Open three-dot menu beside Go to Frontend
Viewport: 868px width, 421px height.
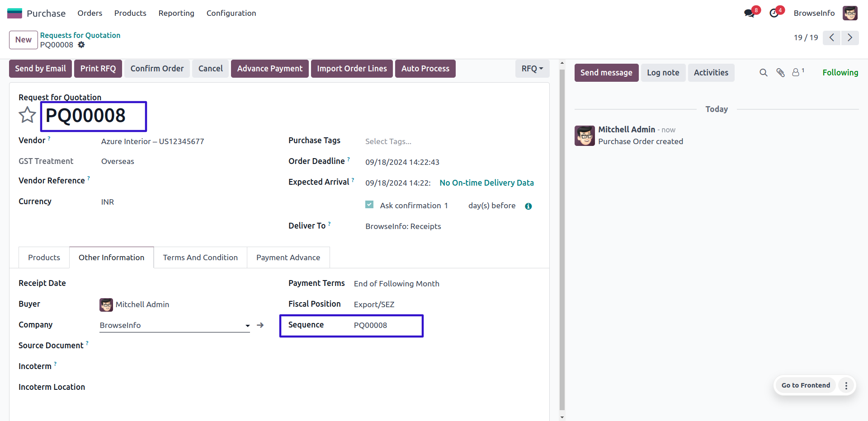(846, 385)
